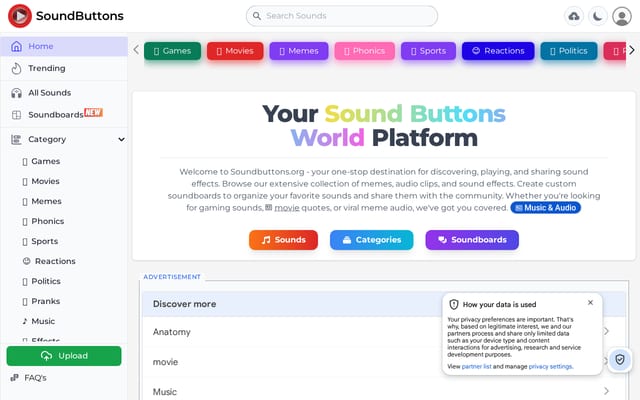The height and width of the screenshot is (400, 640).
Task: Click the Soundboards grid icon
Action: [x=16, y=115]
